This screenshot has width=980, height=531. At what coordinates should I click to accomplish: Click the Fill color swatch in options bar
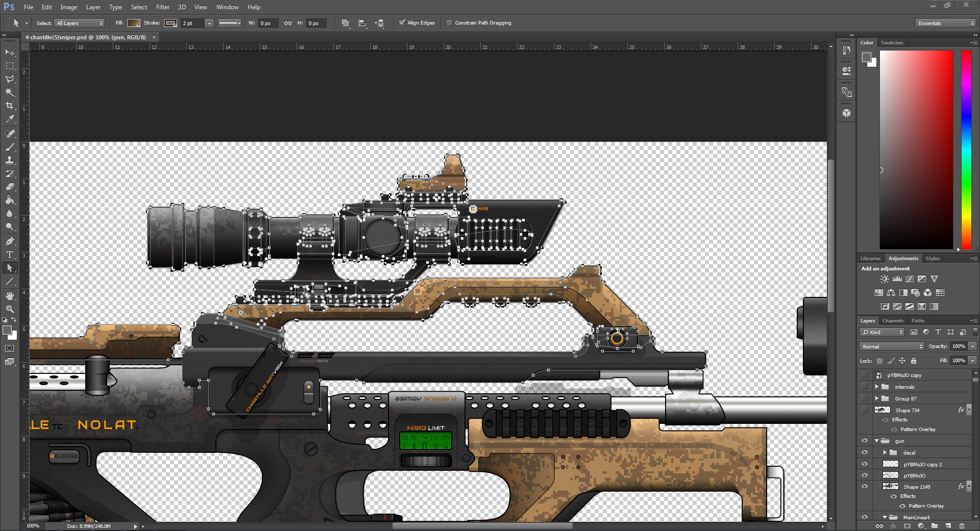(134, 23)
